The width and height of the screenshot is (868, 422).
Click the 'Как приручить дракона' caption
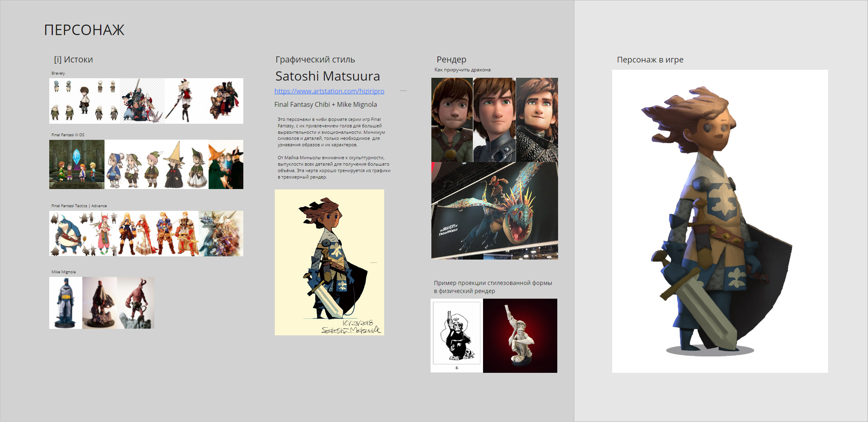click(462, 70)
